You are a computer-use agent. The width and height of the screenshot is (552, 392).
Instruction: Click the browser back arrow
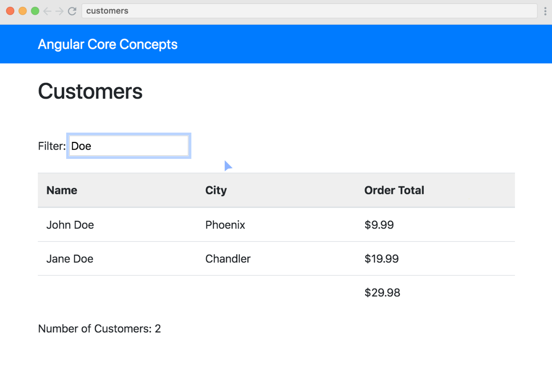47,11
